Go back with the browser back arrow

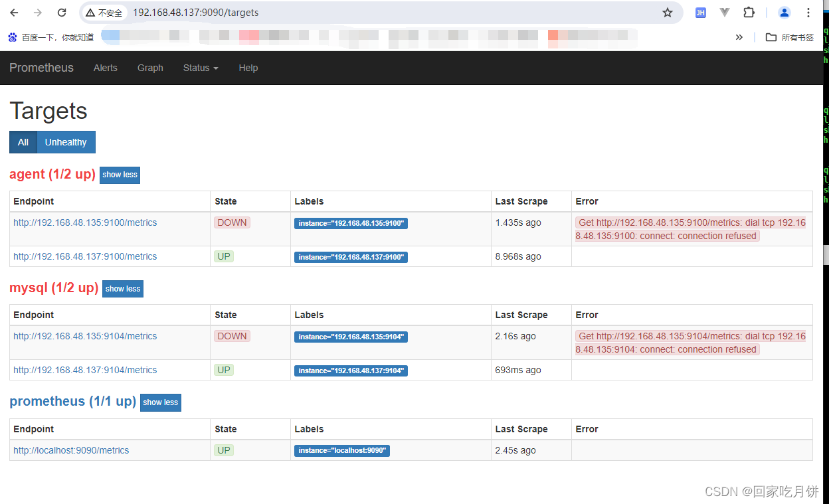tap(14, 13)
